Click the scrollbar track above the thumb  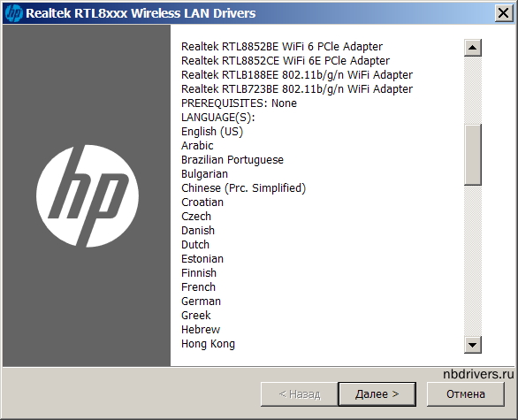pos(473,90)
